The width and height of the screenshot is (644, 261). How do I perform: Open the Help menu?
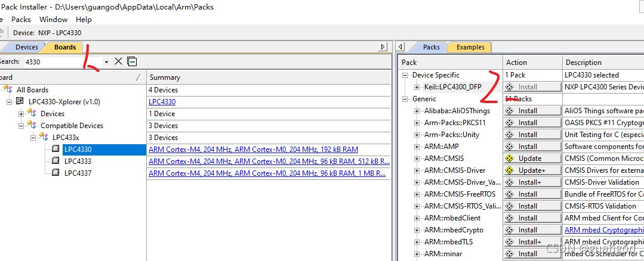84,19
